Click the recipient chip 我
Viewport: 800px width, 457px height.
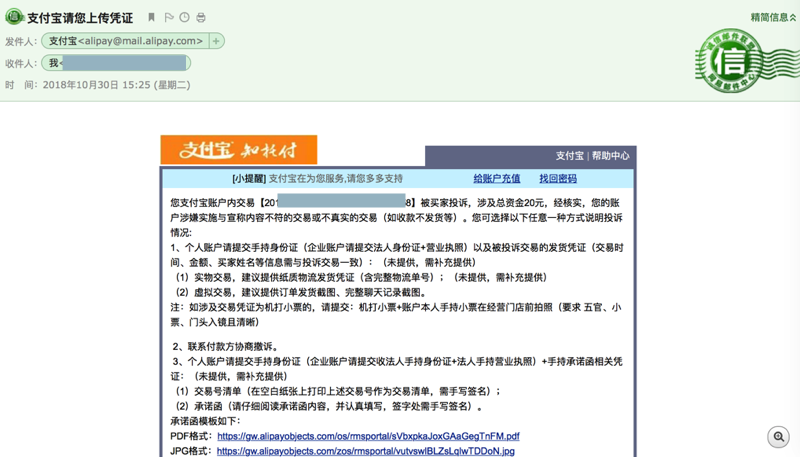116,63
